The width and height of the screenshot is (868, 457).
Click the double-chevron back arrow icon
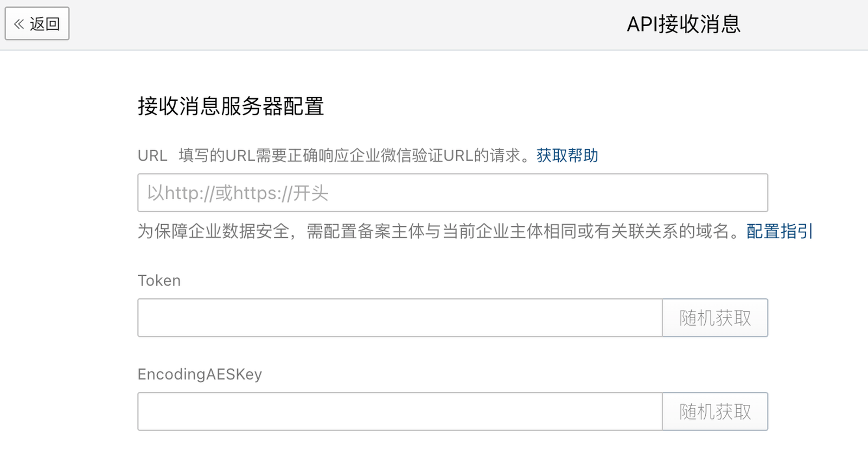(x=19, y=24)
